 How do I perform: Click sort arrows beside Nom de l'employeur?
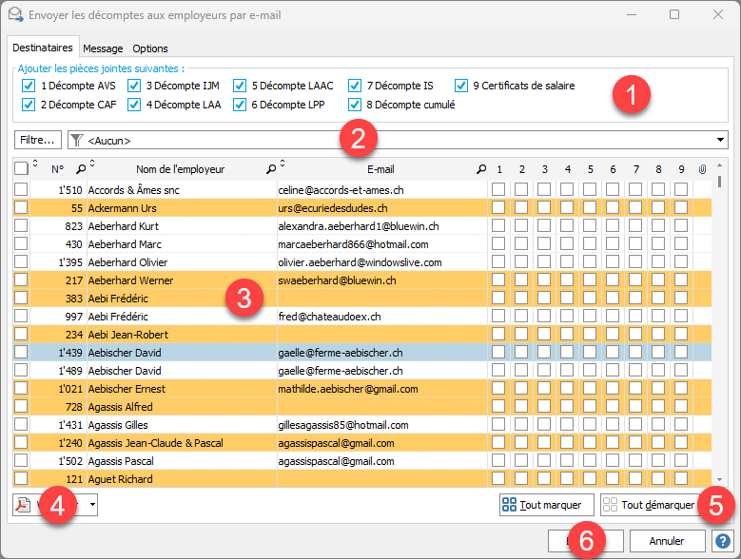click(x=282, y=164)
